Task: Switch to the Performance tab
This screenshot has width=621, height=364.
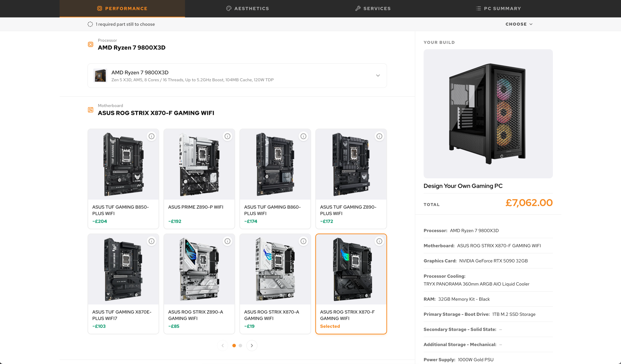Action: coord(122,9)
